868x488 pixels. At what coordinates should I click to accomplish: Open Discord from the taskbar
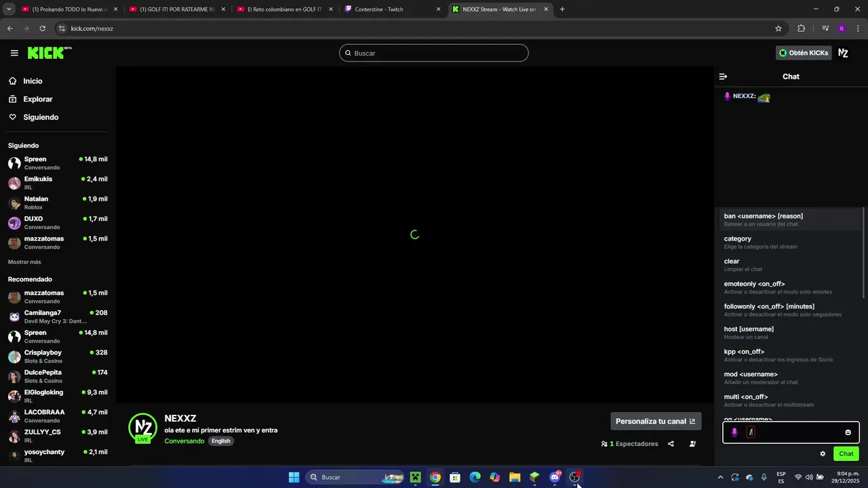tap(555, 477)
